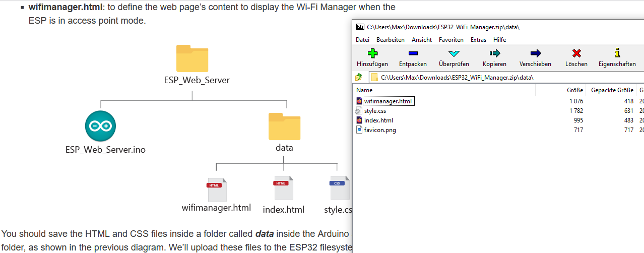Sort files by Gepackte Größe column

(612, 90)
